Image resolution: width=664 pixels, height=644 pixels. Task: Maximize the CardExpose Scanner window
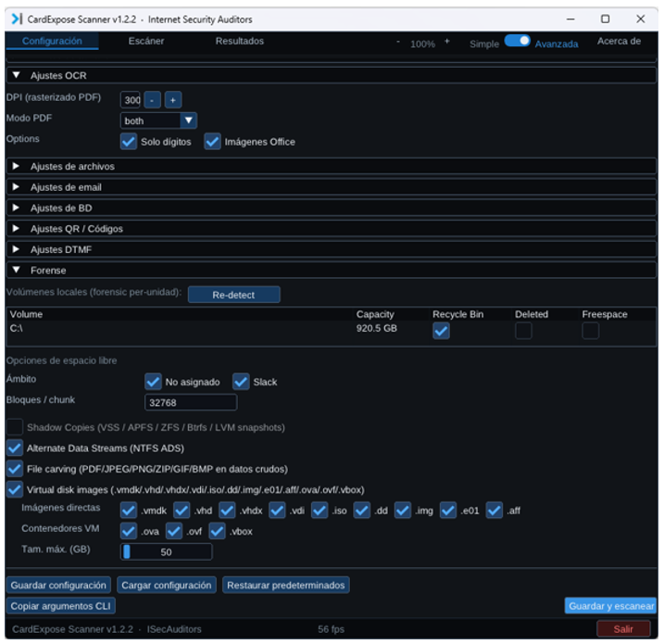pyautogui.click(x=605, y=19)
